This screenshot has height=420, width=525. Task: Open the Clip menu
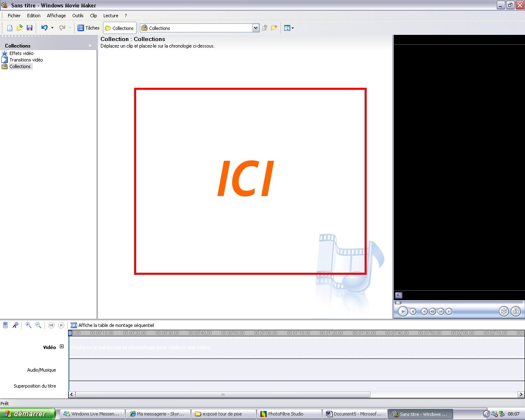pyautogui.click(x=94, y=16)
